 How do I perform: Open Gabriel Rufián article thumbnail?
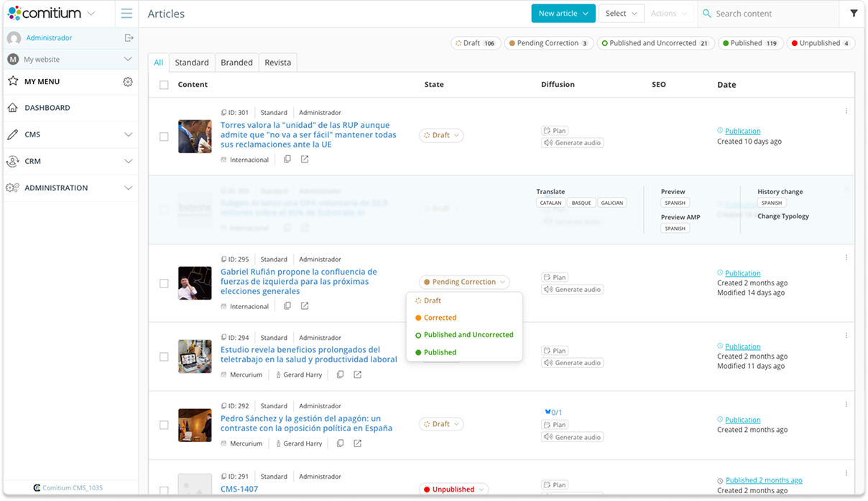coord(195,283)
